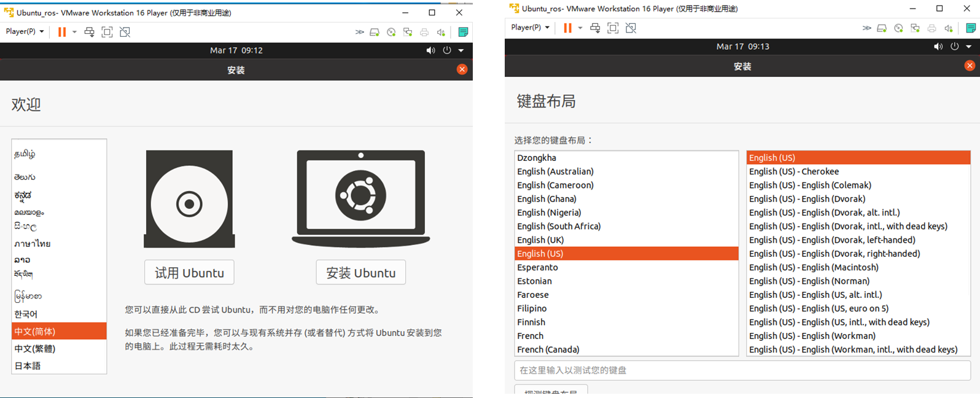The height and width of the screenshot is (398, 980).
Task: Click the 试用 Ubuntu button
Action: [189, 272]
